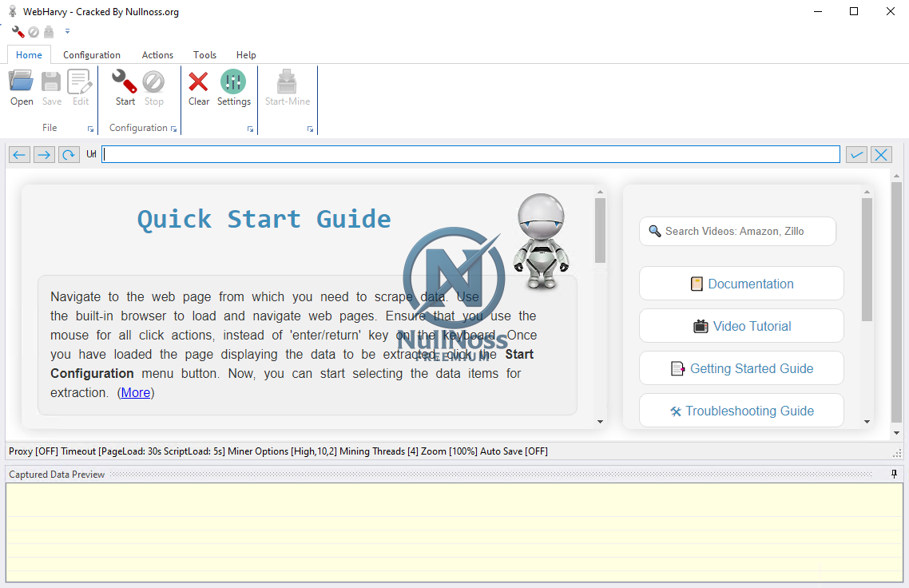Image resolution: width=909 pixels, height=588 pixels.
Task: Unpin the Captured Data Preview panel
Action: pyautogui.click(x=893, y=474)
